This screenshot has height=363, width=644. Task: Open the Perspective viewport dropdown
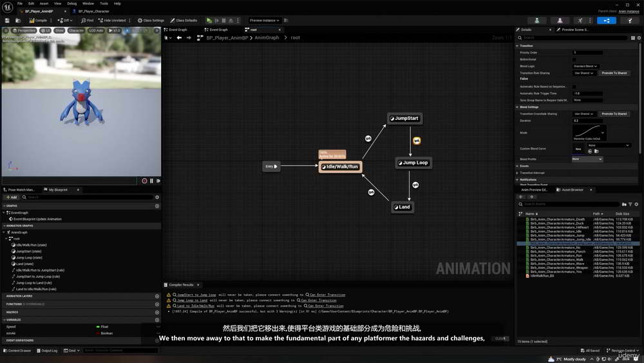click(x=24, y=30)
